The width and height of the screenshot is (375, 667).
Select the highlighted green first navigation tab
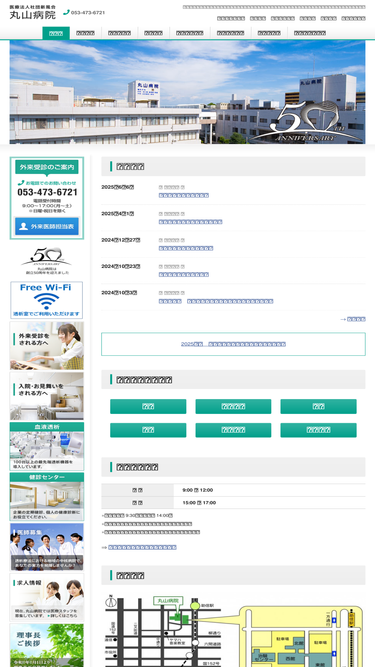(56, 33)
